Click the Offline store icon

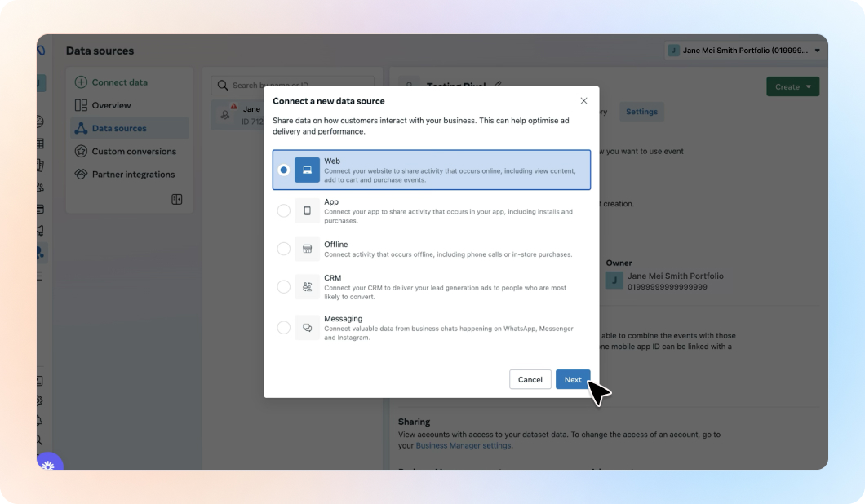pyautogui.click(x=308, y=249)
